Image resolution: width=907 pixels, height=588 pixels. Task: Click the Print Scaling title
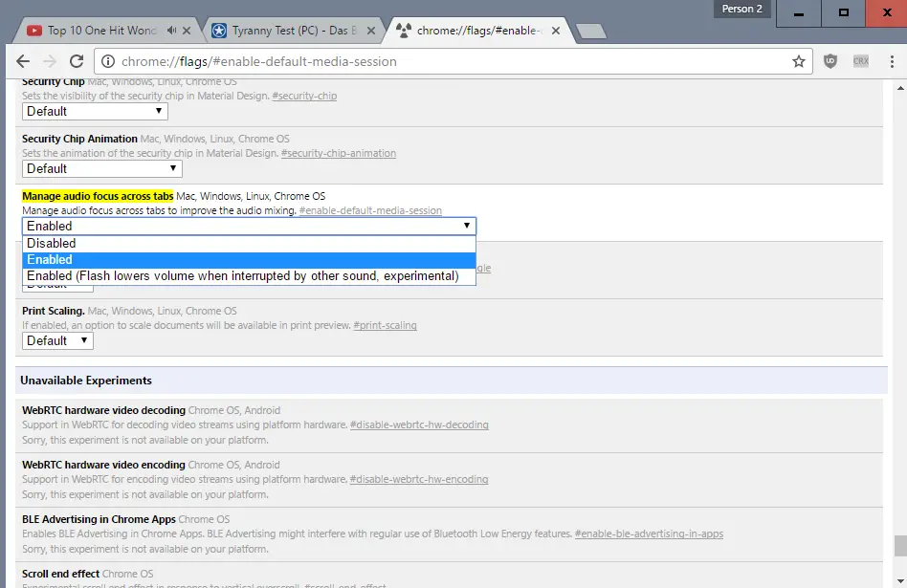tap(54, 311)
